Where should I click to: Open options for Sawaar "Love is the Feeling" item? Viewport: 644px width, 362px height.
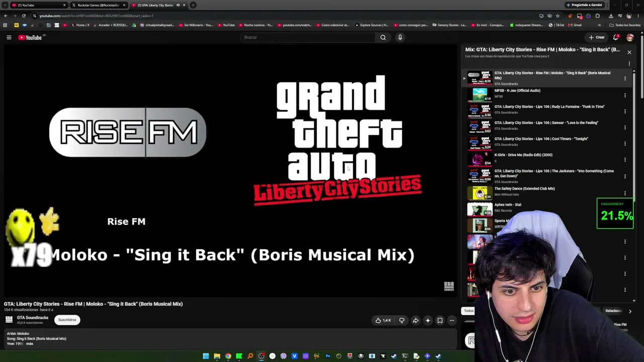tap(625, 127)
